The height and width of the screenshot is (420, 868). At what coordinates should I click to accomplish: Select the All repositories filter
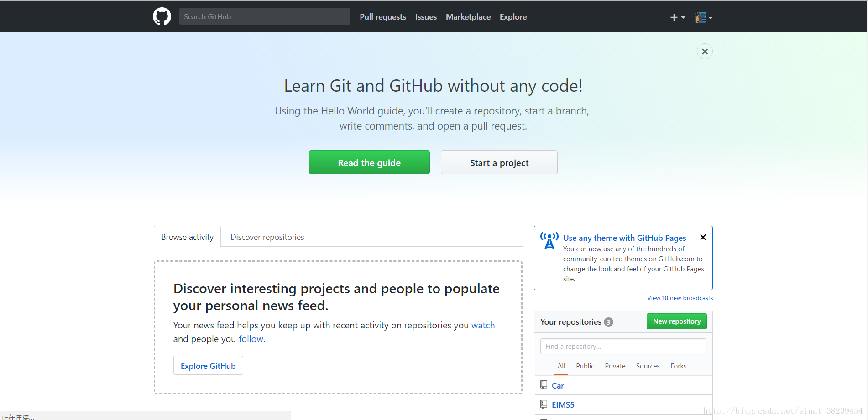coord(561,366)
